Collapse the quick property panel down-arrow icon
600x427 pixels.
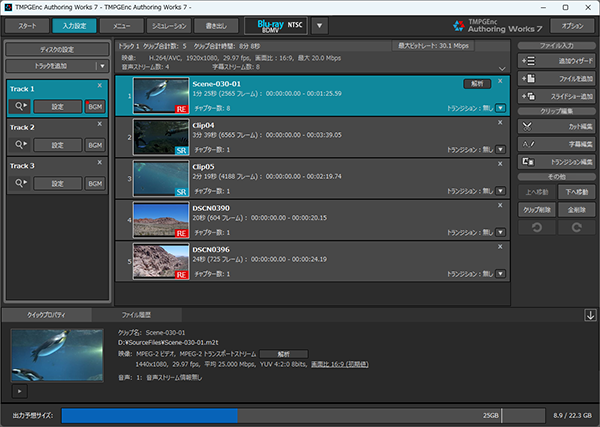pyautogui.click(x=590, y=315)
